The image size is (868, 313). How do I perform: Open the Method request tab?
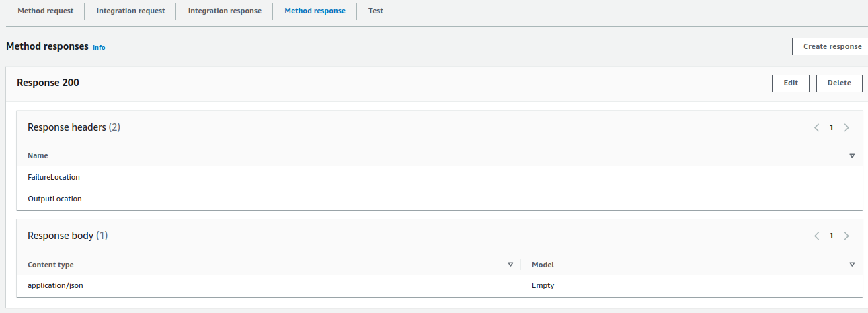(x=45, y=11)
